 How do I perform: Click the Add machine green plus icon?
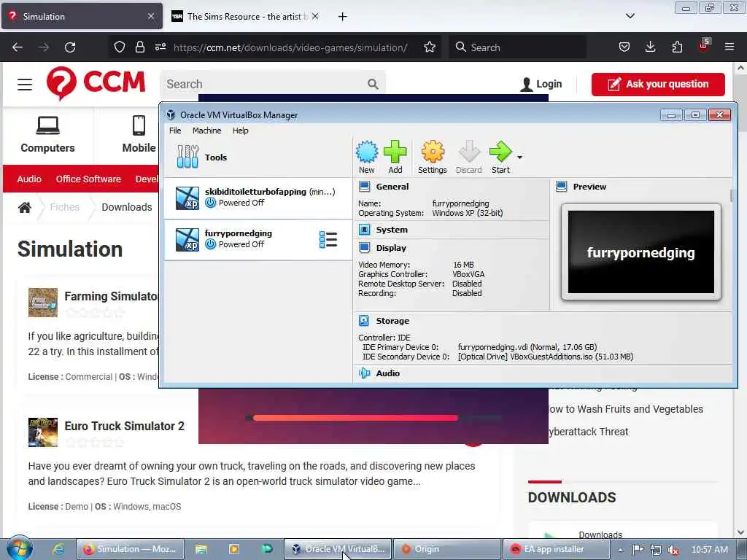click(395, 157)
